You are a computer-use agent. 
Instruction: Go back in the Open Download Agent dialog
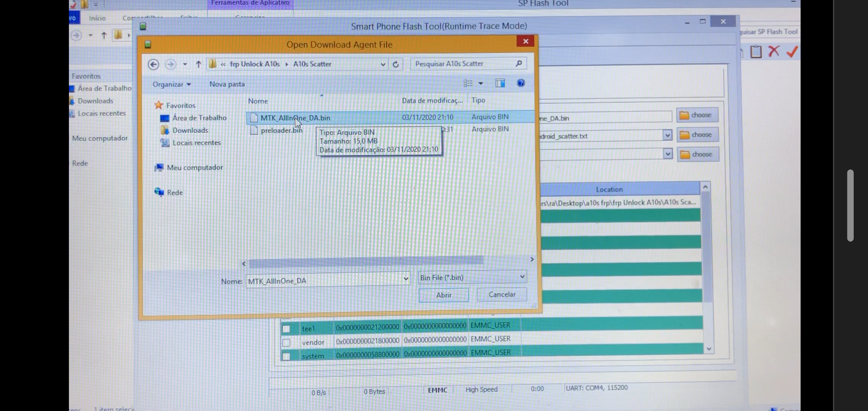pyautogui.click(x=153, y=64)
